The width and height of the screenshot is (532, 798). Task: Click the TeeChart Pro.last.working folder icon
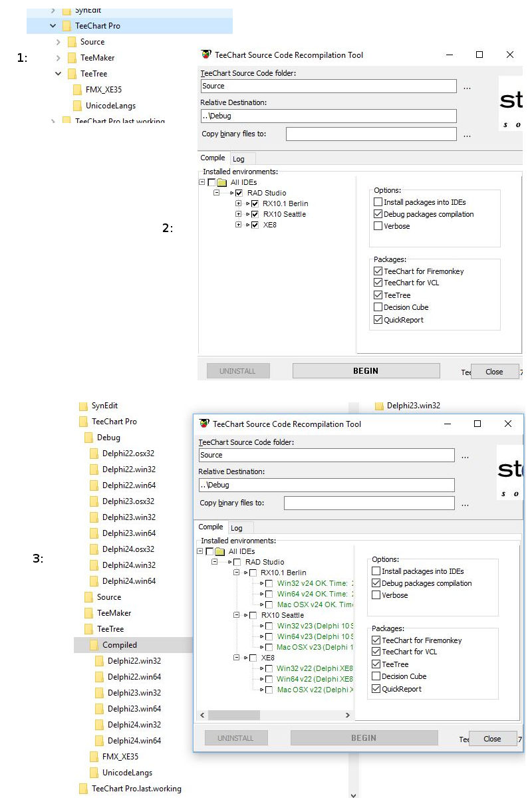[x=83, y=789]
